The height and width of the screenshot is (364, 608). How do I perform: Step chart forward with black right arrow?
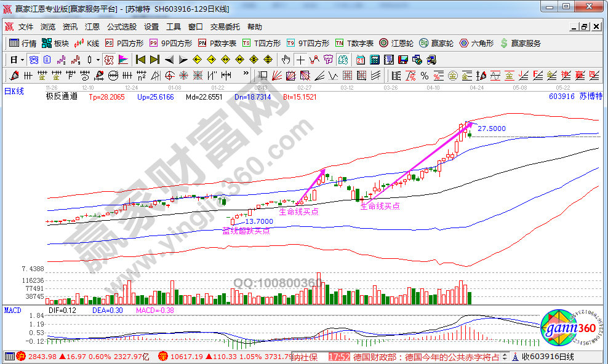click(183, 60)
